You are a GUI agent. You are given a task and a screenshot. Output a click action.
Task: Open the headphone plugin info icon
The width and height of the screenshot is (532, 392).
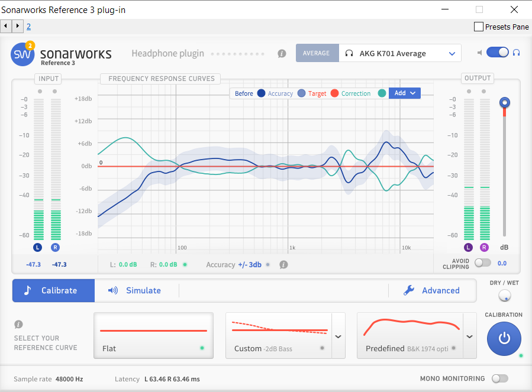coord(282,54)
